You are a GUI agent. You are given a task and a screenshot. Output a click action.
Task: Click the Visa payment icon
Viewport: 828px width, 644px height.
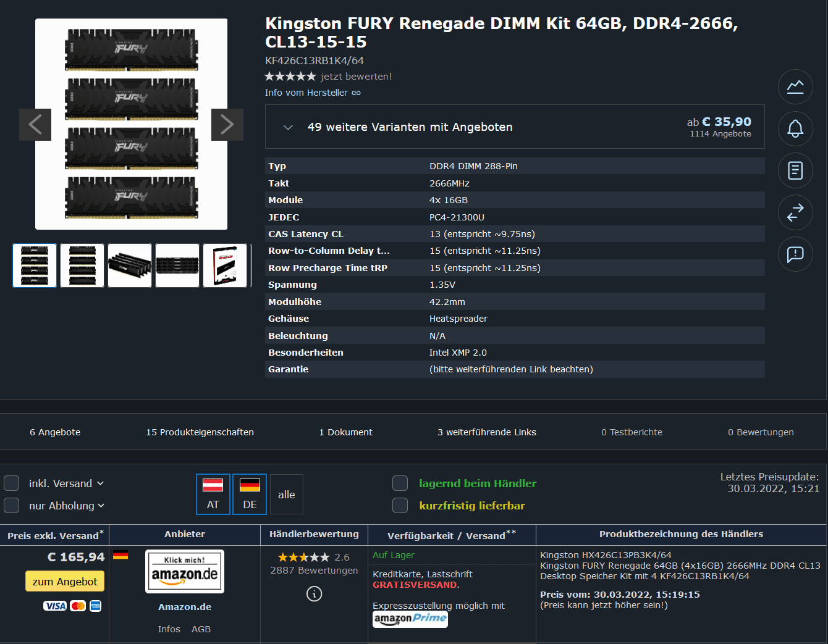54,606
